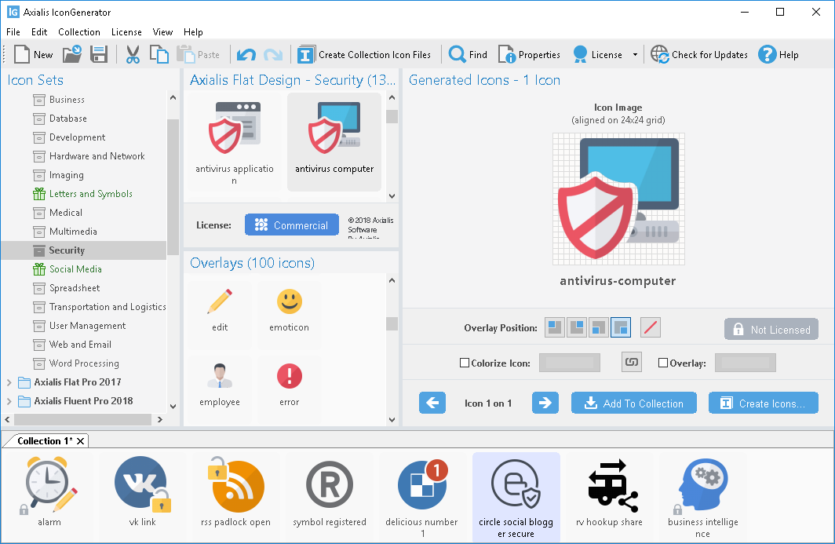The image size is (835, 544).
Task: Click the Not Licensed button
Action: [771, 329]
